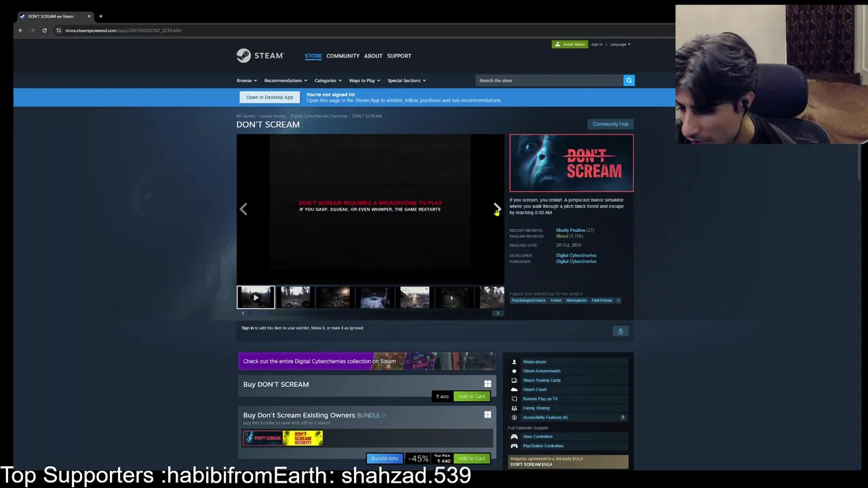868x488 pixels.
Task: Open the Recommendations dropdown
Action: click(x=285, y=81)
